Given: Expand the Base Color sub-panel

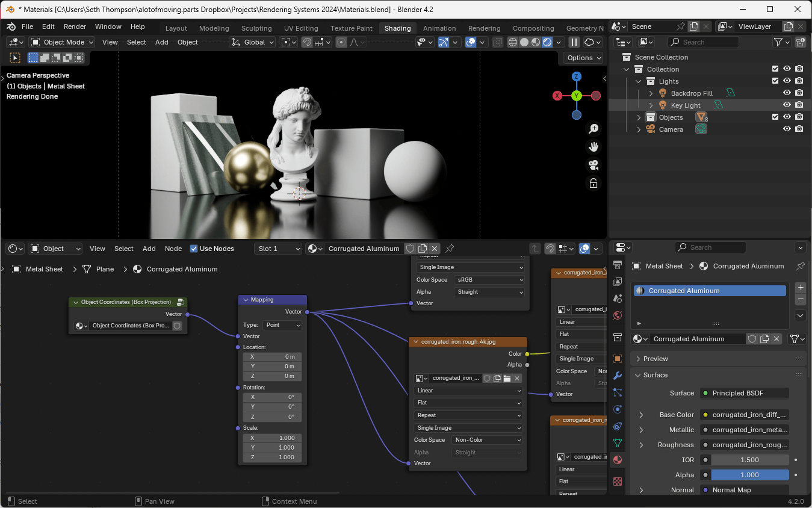Looking at the screenshot, I should tap(641, 415).
